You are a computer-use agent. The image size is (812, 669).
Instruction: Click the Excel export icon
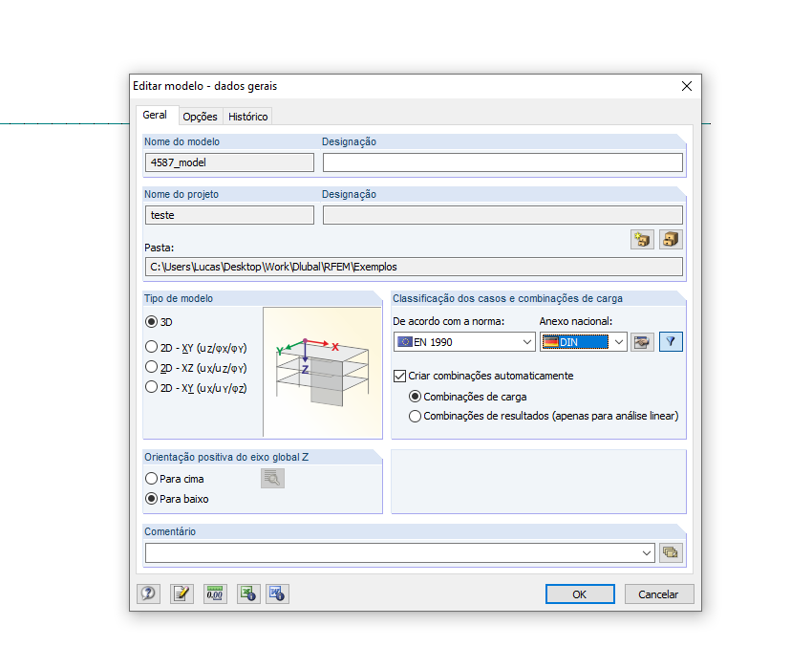[248, 593]
